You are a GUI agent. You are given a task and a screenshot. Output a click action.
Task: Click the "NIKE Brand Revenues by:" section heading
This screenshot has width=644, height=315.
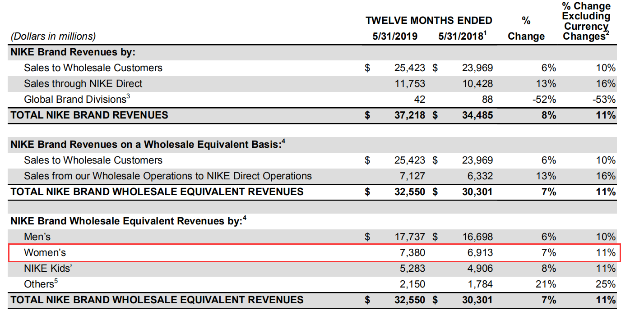[73, 52]
